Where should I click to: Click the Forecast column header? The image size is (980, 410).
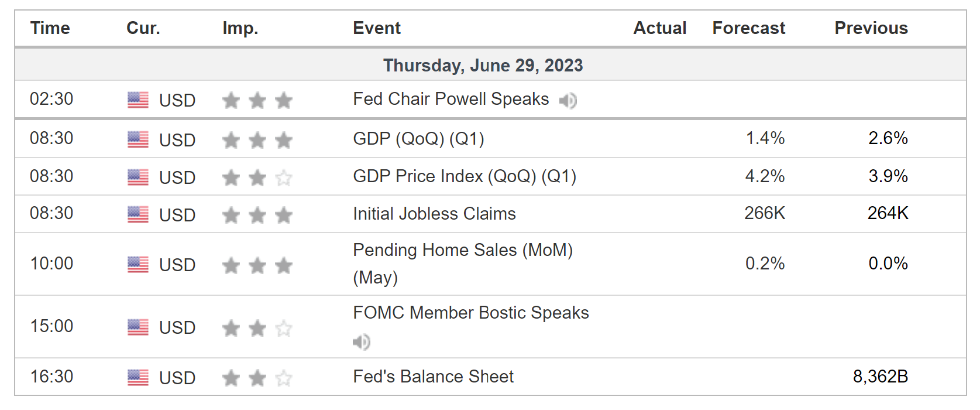(x=748, y=28)
